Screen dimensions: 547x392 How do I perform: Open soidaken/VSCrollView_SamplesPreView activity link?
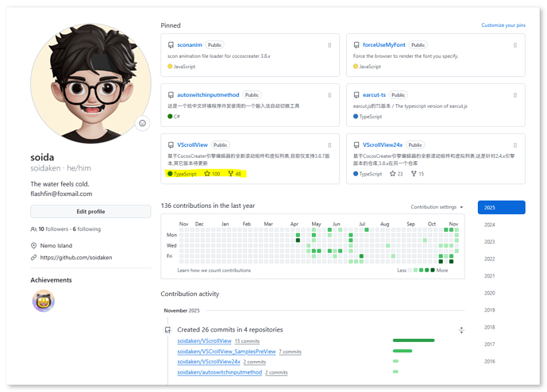pyautogui.click(x=226, y=352)
